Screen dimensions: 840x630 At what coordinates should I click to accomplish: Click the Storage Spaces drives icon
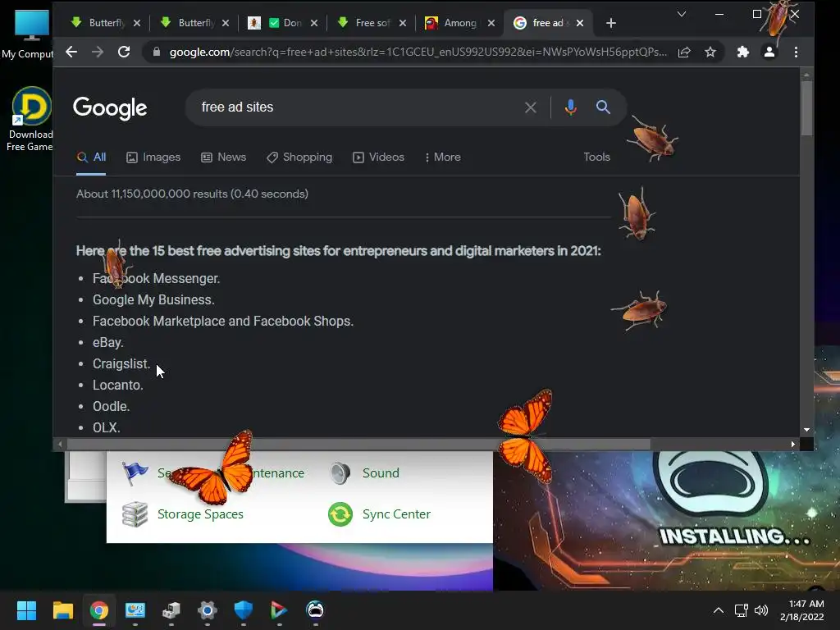point(135,514)
